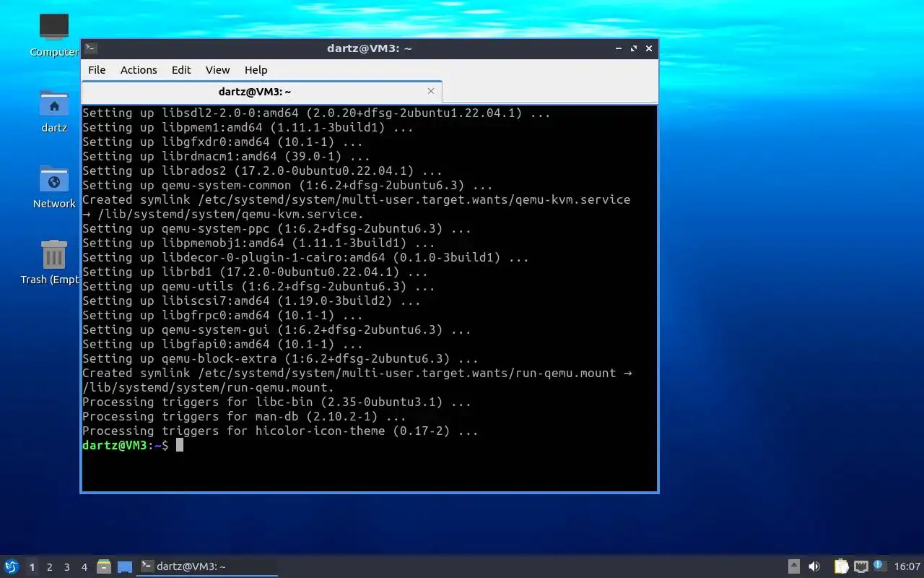This screenshot has height=578, width=924.
Task: Click the 16:07 clock in the panel
Action: 907,566
